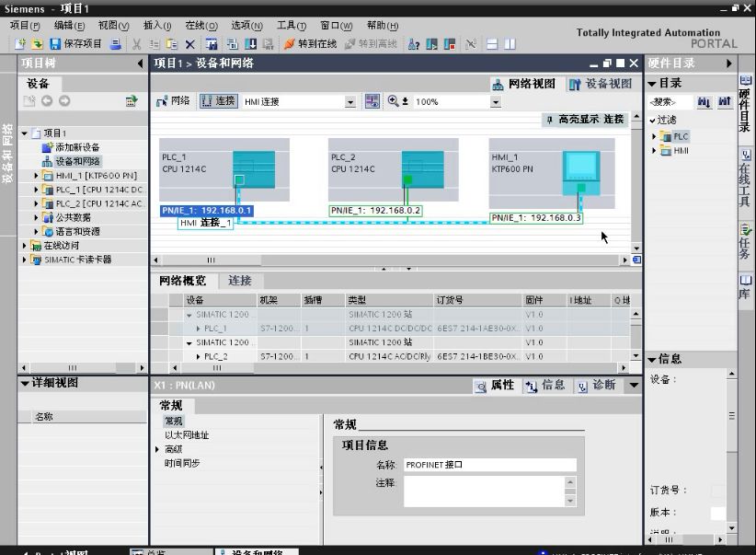Image resolution: width=756 pixels, height=555 pixels.
Task: Click the magnifier zoom icon in network toolbar
Action: [391, 101]
